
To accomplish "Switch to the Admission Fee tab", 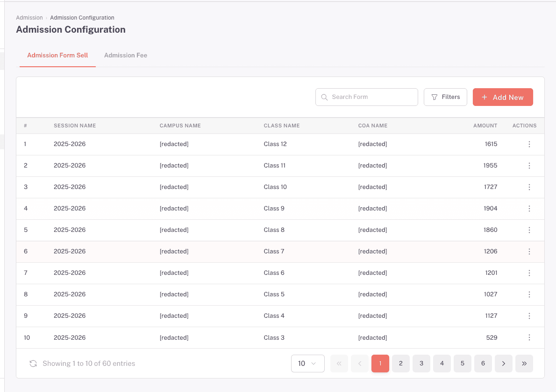I will pyautogui.click(x=126, y=55).
